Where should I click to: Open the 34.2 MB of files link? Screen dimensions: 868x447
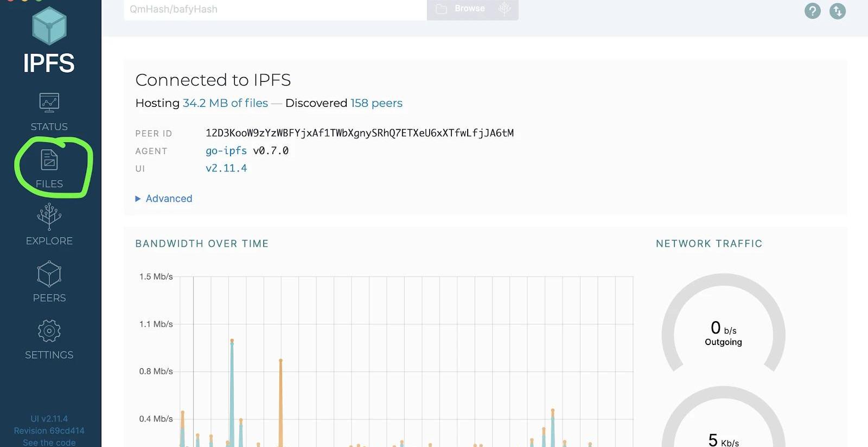225,103
